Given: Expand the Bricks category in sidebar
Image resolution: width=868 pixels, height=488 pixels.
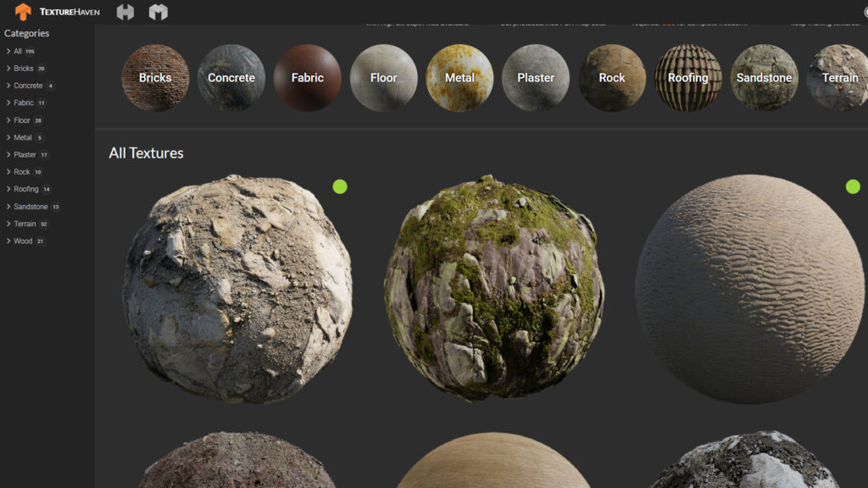Looking at the screenshot, I should click(8, 69).
